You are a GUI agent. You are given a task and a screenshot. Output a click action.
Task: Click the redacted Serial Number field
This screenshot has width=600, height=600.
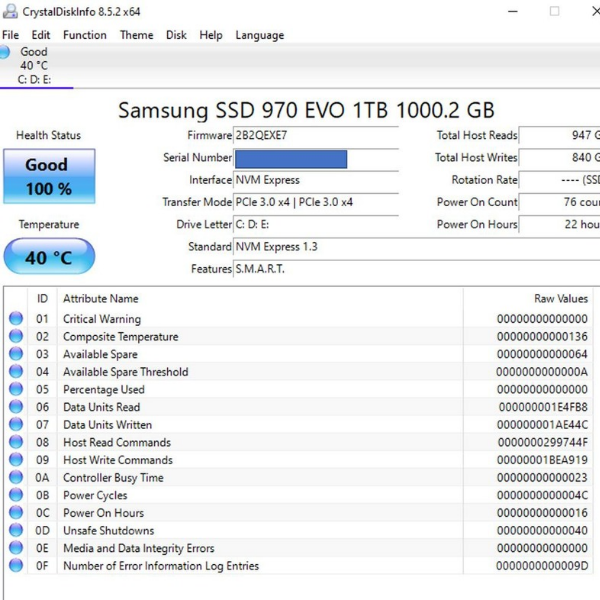coord(316,158)
